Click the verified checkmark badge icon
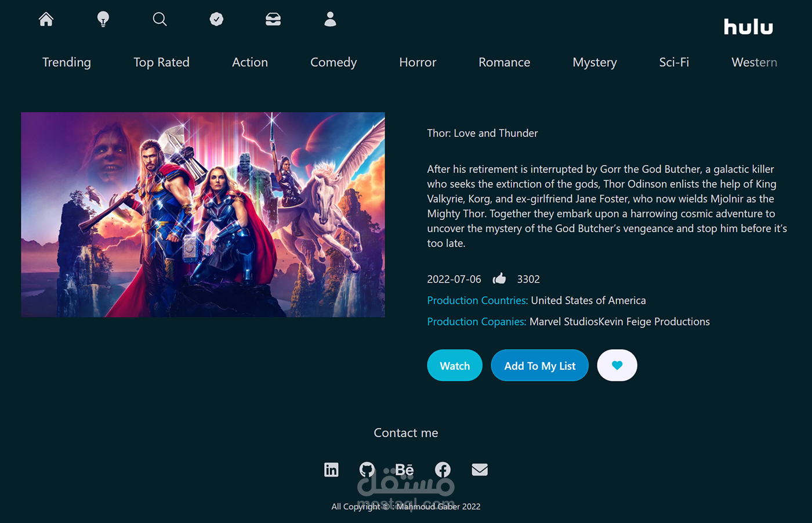The image size is (812, 523). coord(216,19)
